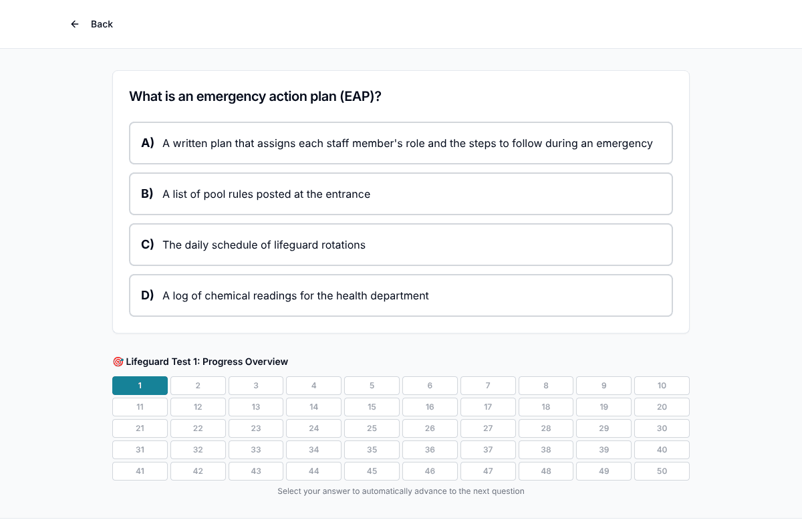
Task: Navigate to question 7 tile
Action: pos(488,386)
